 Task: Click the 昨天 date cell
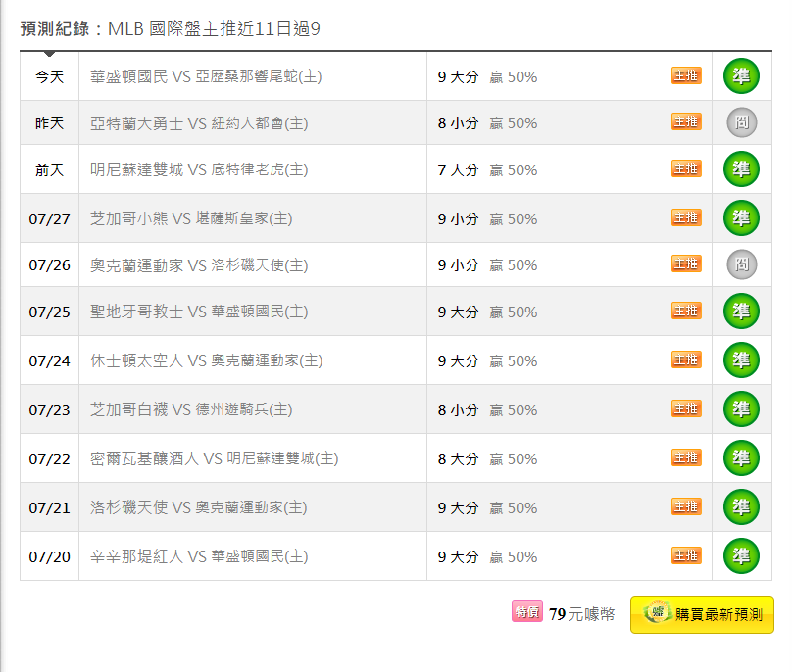coord(49,122)
